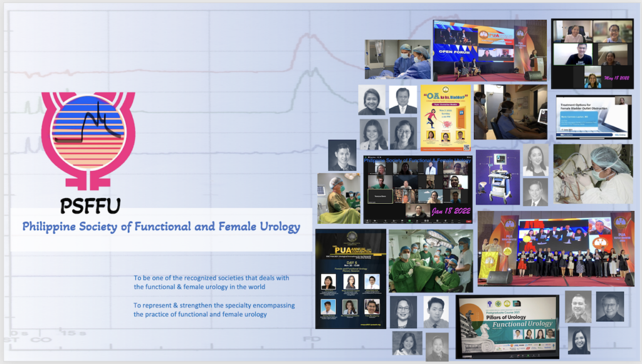This screenshot has height=364, width=642.
Task: Click the "DAY 5" heading on convention poster
Action: coord(352,263)
